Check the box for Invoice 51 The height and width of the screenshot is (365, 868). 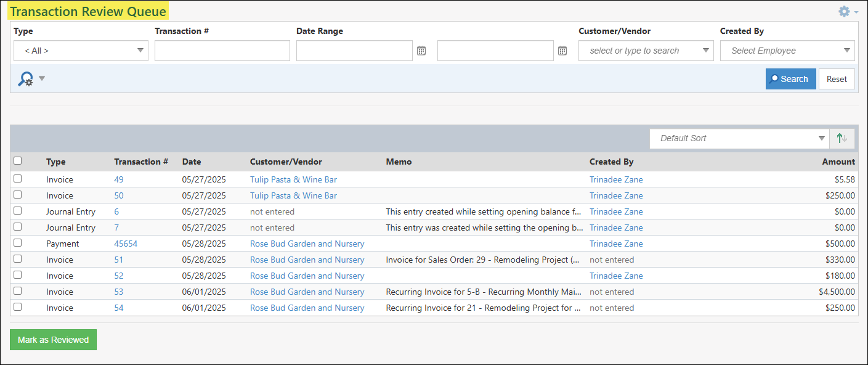18,259
